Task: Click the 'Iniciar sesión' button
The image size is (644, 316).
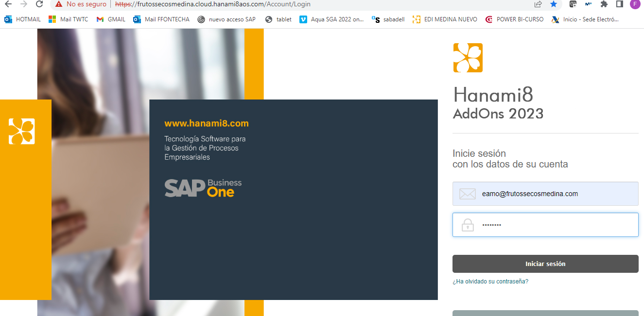Action: tap(545, 264)
